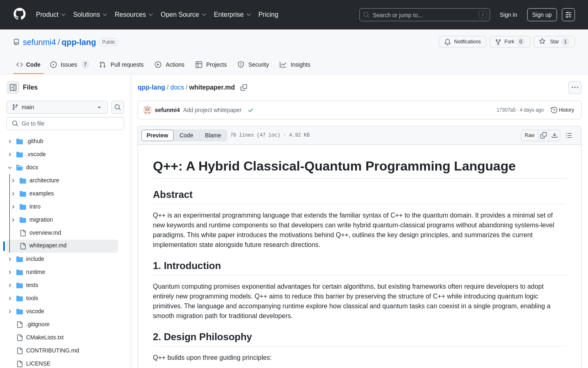The image size is (588, 368).
Task: Open the LICENSE file
Action: tap(38, 364)
